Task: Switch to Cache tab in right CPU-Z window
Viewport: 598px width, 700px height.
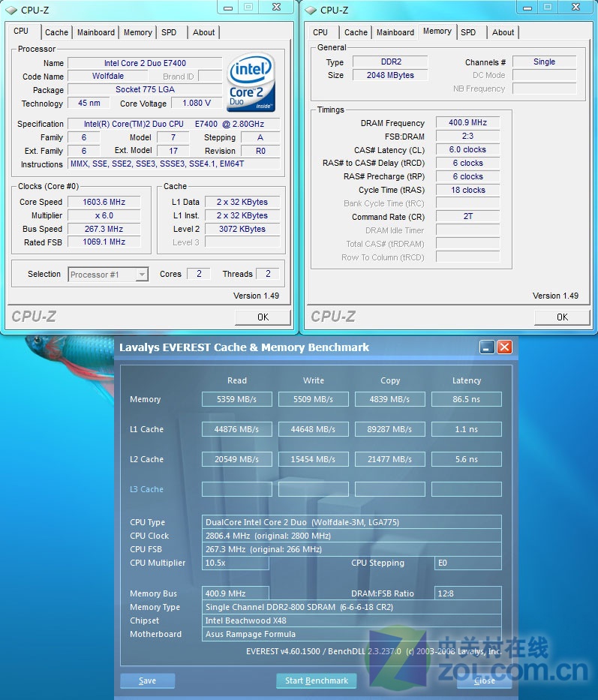Action: [356, 32]
